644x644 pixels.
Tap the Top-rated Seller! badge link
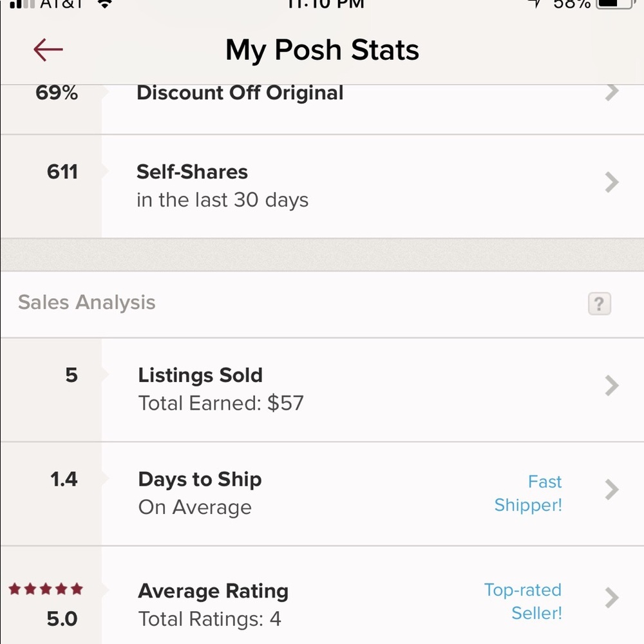pos(523,601)
